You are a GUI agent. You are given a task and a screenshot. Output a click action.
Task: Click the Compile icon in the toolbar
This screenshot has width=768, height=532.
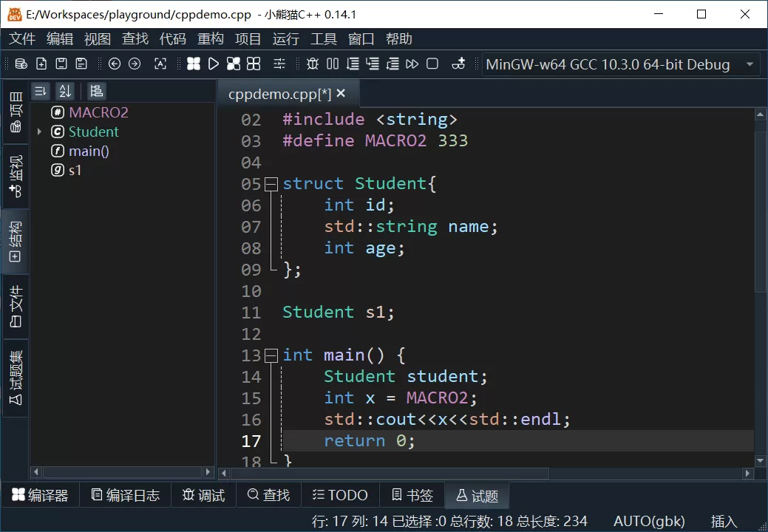tap(194, 64)
